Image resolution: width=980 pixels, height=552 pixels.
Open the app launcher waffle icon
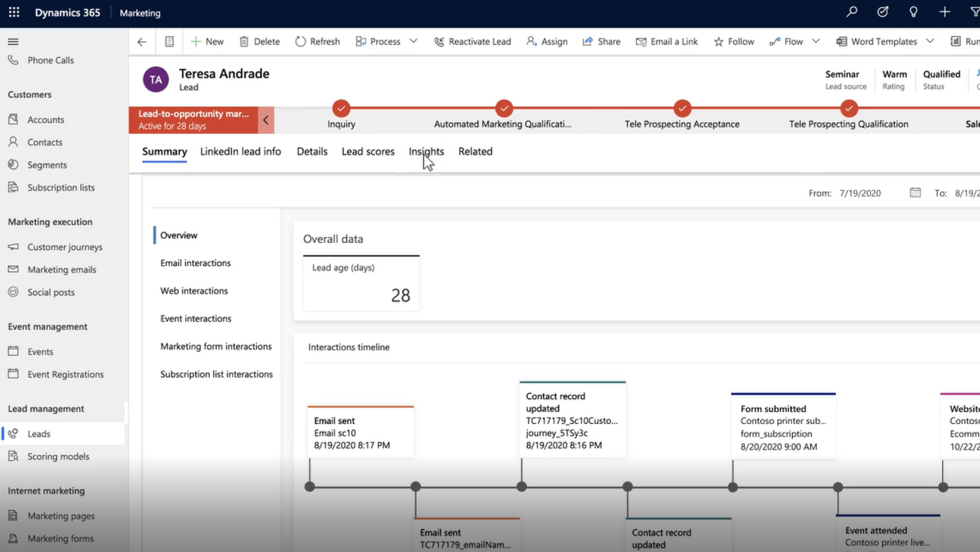coord(14,12)
